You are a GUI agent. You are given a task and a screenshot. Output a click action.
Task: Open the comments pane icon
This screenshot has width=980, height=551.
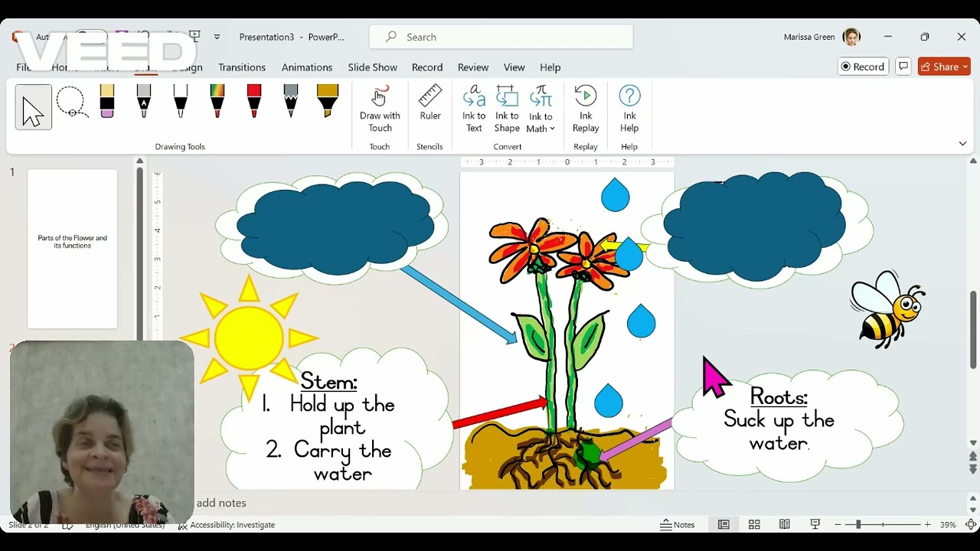pos(903,67)
